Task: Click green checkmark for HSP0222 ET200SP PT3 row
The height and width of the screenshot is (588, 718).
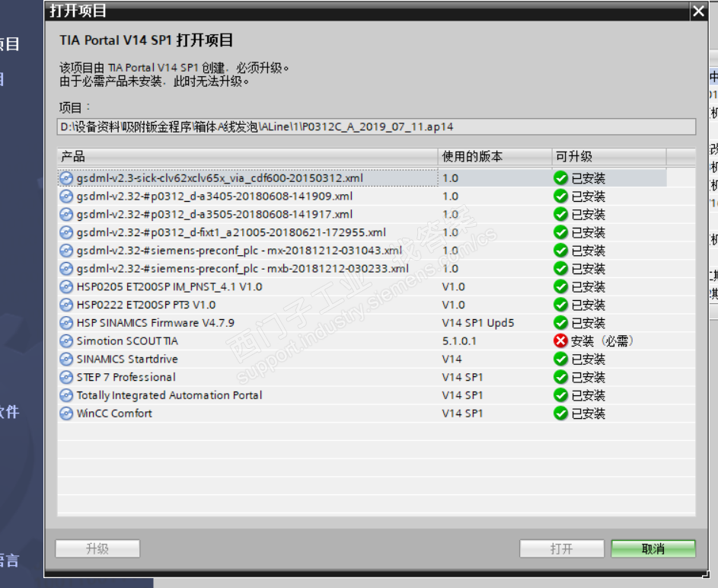Action: (560, 305)
